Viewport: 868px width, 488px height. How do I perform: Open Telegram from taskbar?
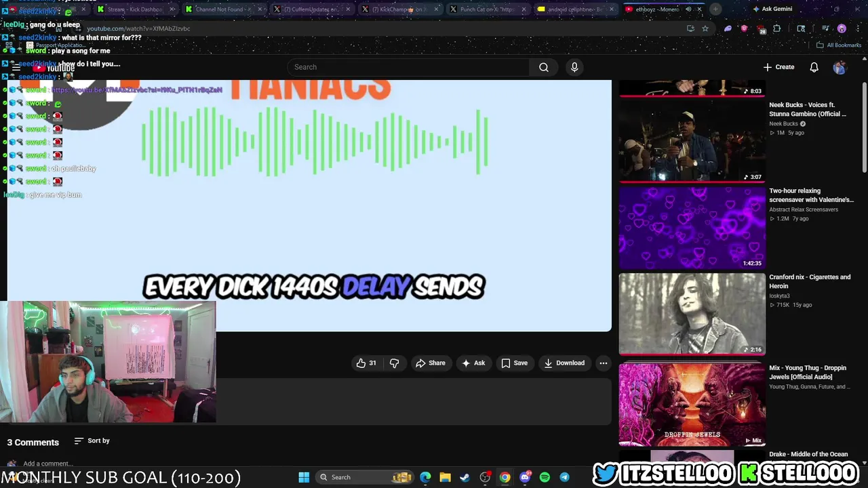(x=564, y=477)
